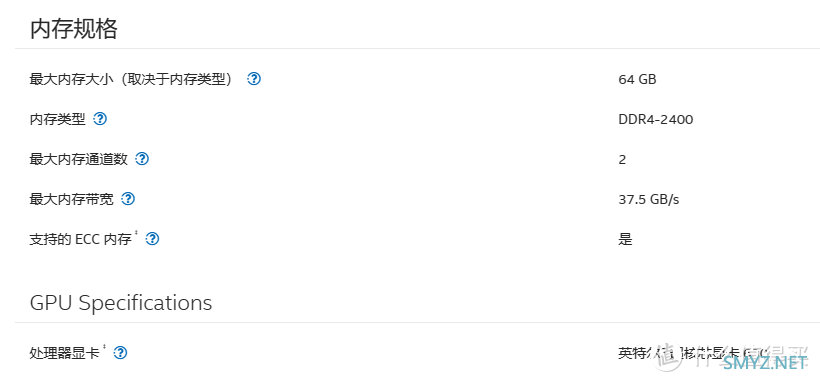Show help tooltip for 最大内存通道数

pyautogui.click(x=142, y=159)
